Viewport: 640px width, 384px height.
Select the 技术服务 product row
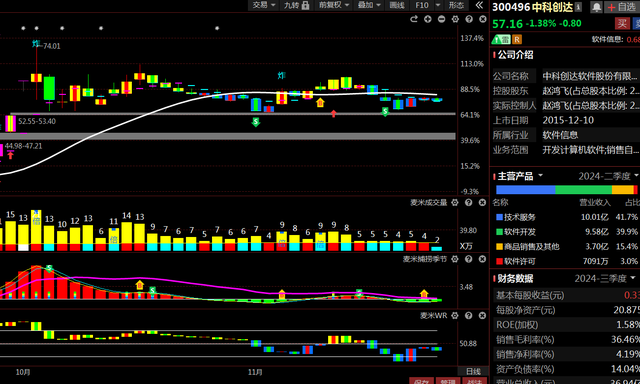(x=566, y=217)
